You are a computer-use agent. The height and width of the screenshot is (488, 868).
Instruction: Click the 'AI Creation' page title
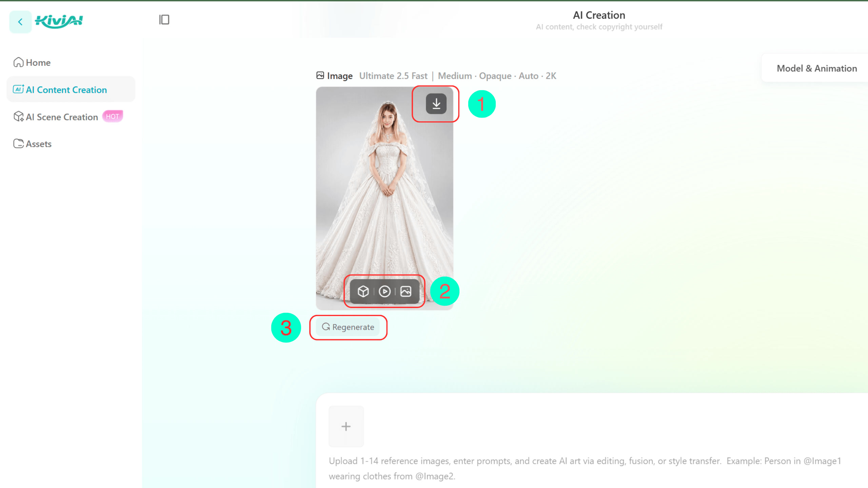coord(599,15)
